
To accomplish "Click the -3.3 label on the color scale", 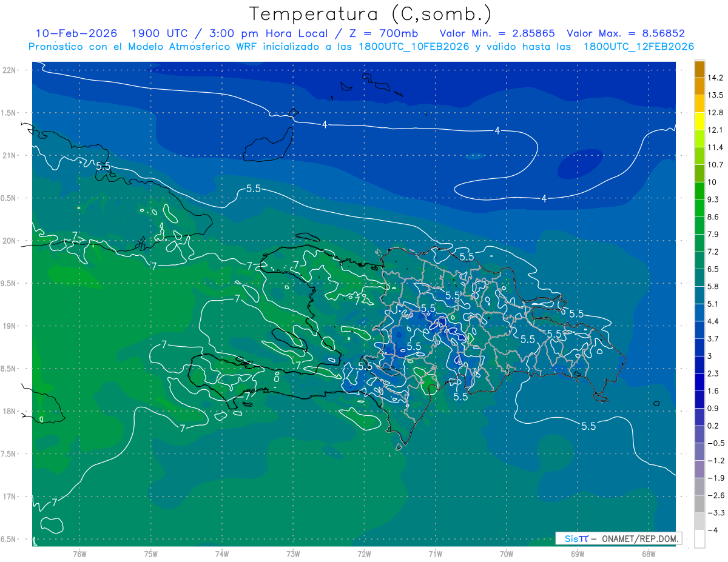I will (x=715, y=512).
